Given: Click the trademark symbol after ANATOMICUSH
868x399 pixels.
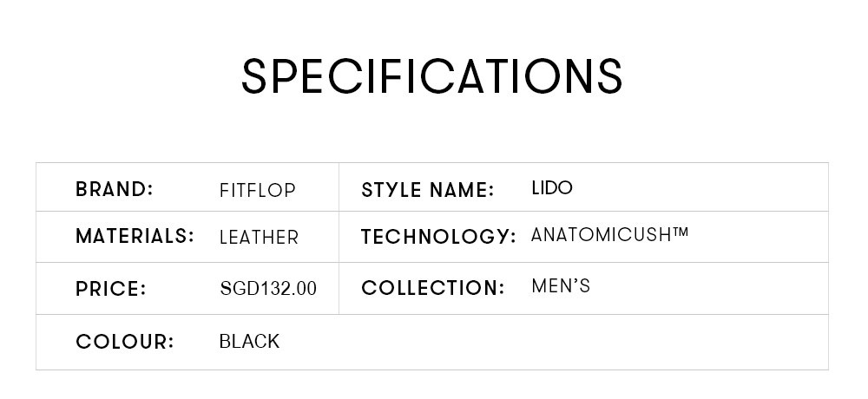Looking at the screenshot, I should click(x=681, y=232).
